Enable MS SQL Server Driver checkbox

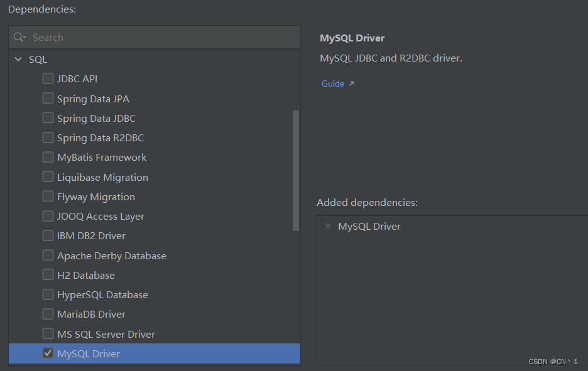[48, 333]
